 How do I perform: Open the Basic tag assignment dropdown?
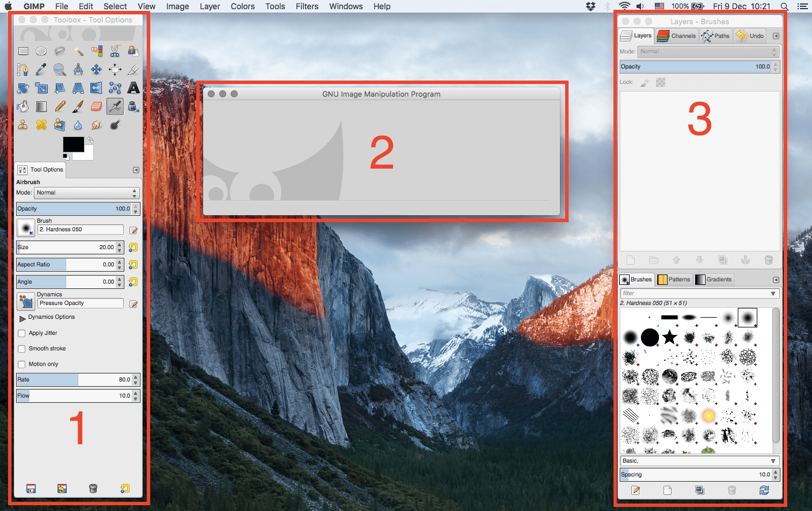tap(773, 461)
